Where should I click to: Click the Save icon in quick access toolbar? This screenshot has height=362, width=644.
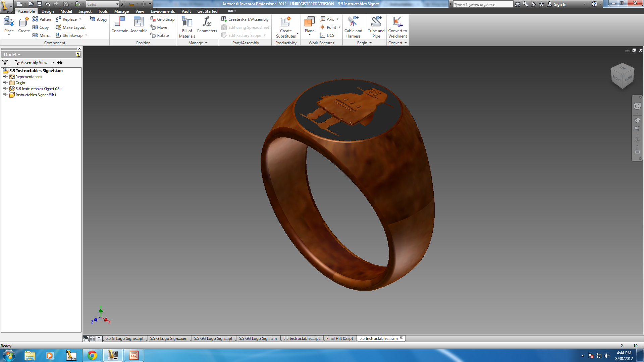tap(39, 4)
